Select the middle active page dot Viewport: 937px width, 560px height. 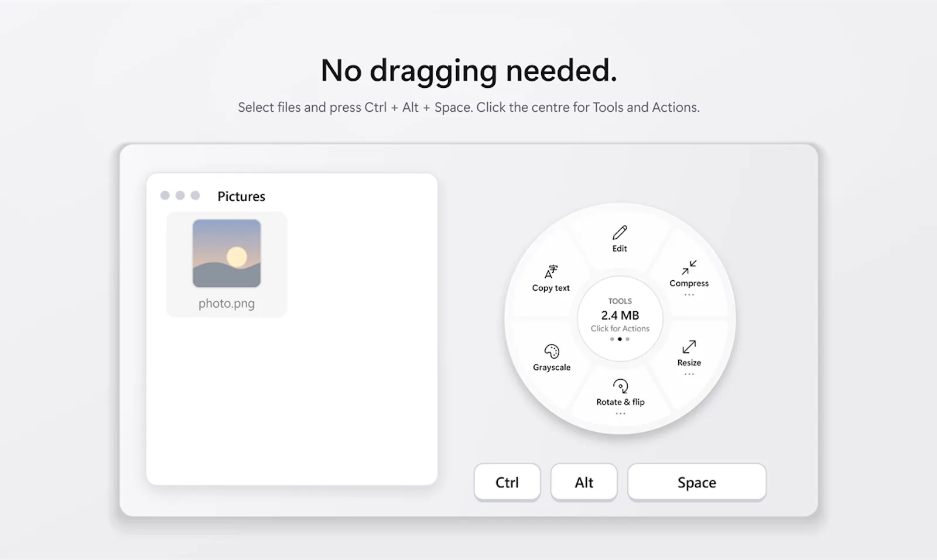coord(620,339)
